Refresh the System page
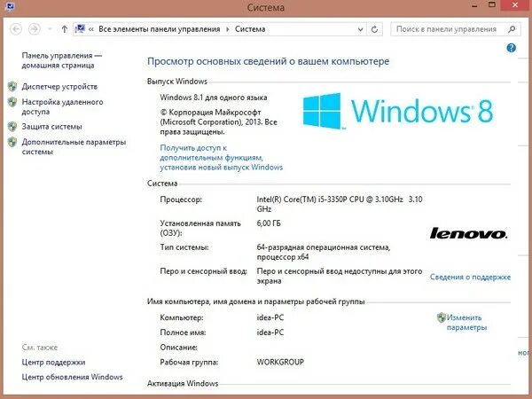The image size is (532, 399). tap(374, 29)
